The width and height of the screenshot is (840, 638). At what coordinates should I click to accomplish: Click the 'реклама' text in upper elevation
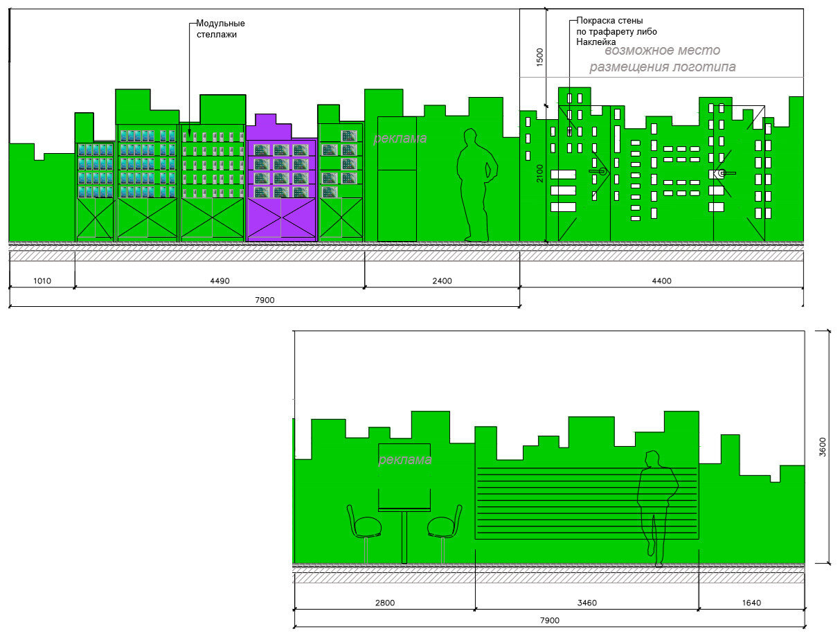pyautogui.click(x=400, y=139)
